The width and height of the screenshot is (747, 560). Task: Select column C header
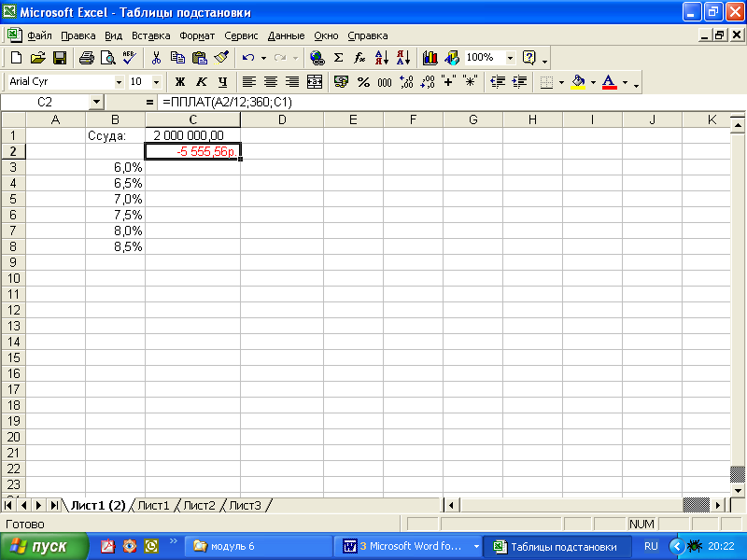(x=192, y=119)
